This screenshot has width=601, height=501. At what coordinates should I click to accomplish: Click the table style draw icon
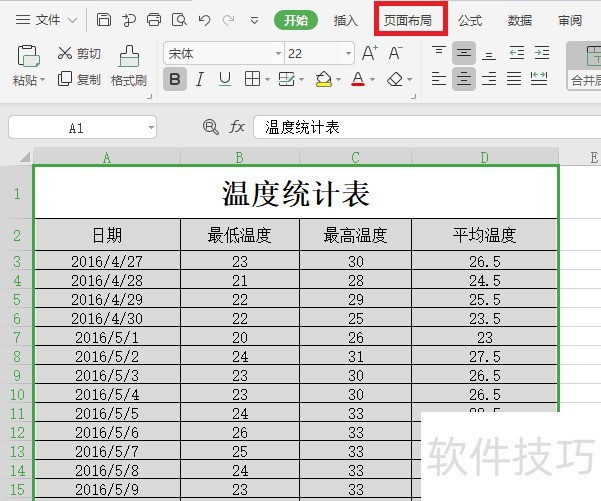[x=287, y=79]
